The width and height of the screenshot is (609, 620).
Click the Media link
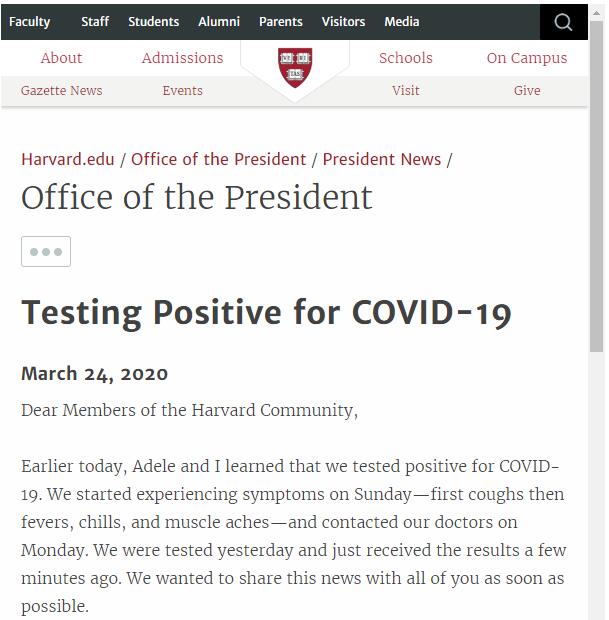402,21
